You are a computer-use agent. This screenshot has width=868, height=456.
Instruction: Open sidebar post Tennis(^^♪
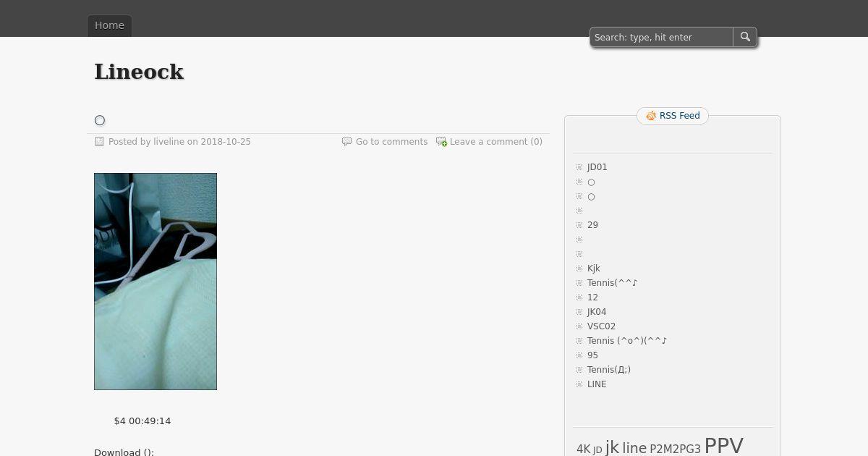(x=613, y=283)
